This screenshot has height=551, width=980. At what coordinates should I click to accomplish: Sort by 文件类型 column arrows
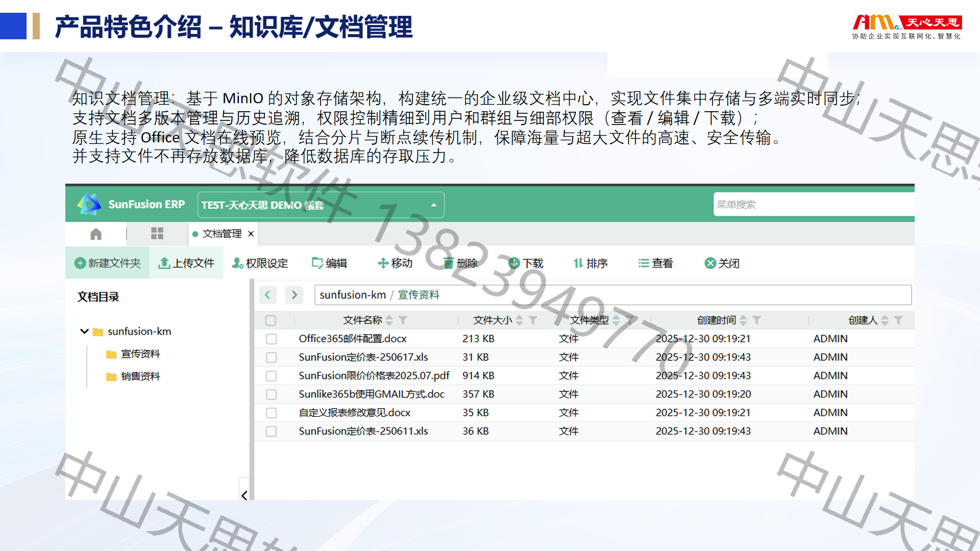pyautogui.click(x=616, y=320)
